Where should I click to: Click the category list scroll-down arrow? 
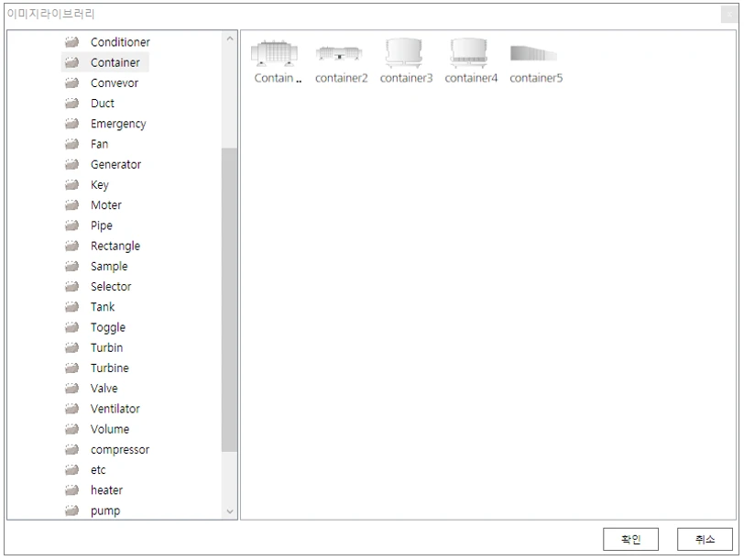coord(230,511)
